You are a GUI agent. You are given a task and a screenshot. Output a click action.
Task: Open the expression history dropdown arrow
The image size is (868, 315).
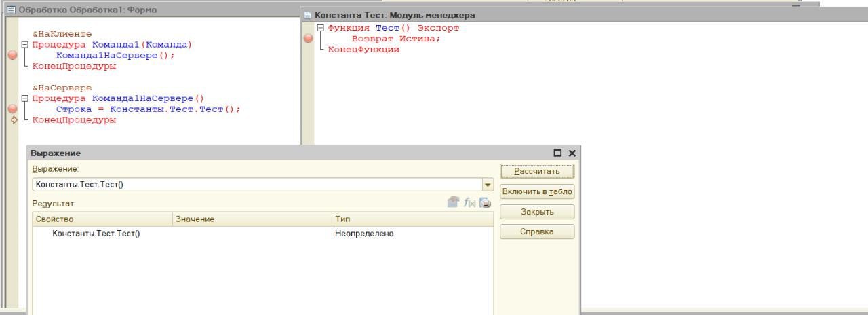pyautogui.click(x=488, y=185)
